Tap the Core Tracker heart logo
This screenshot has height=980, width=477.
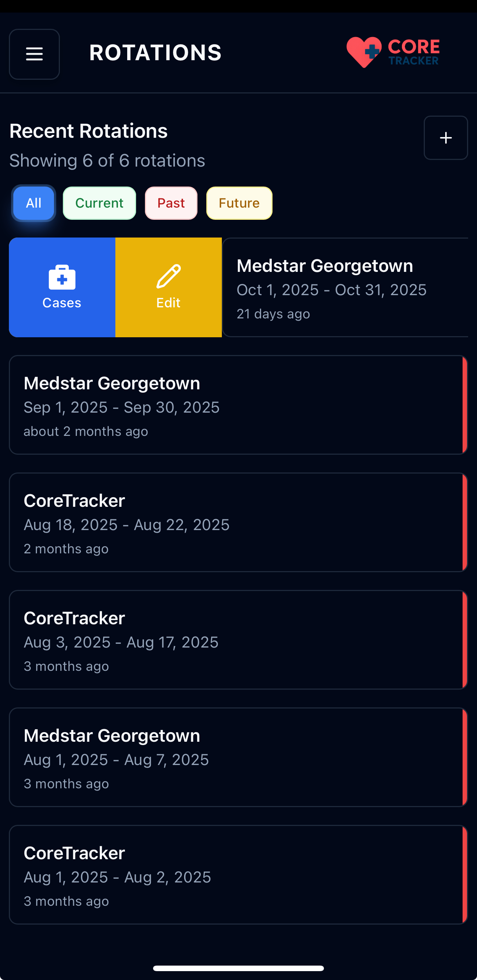[393, 52]
